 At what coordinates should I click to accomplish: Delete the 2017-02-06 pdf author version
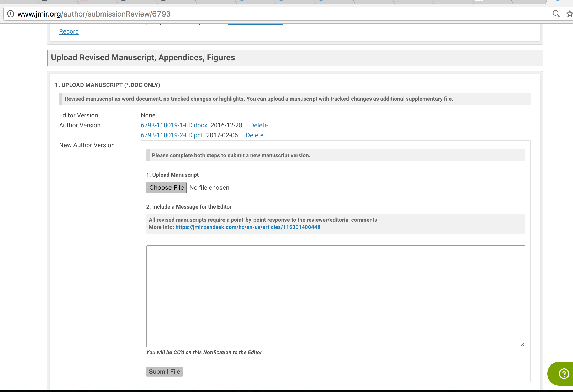pos(254,135)
